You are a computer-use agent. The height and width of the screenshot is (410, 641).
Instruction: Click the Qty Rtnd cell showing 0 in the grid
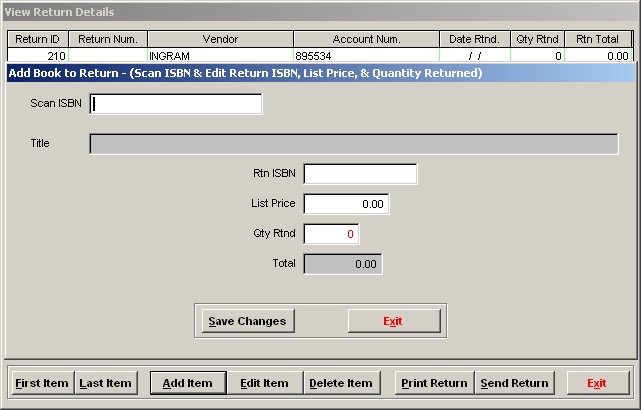(x=538, y=56)
